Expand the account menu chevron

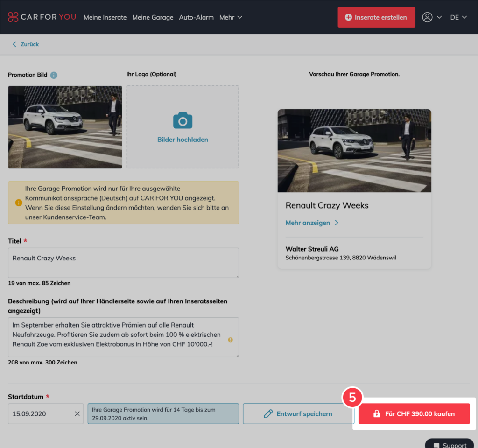439,17
